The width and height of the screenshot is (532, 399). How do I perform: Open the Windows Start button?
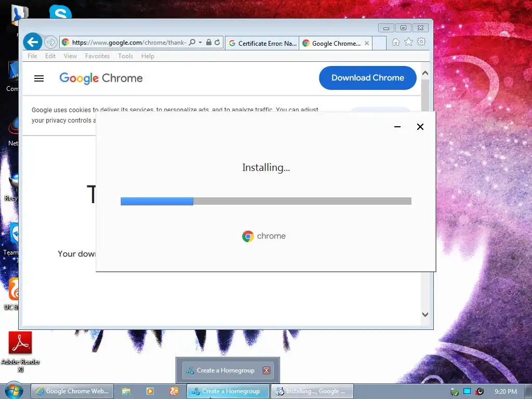click(14, 390)
